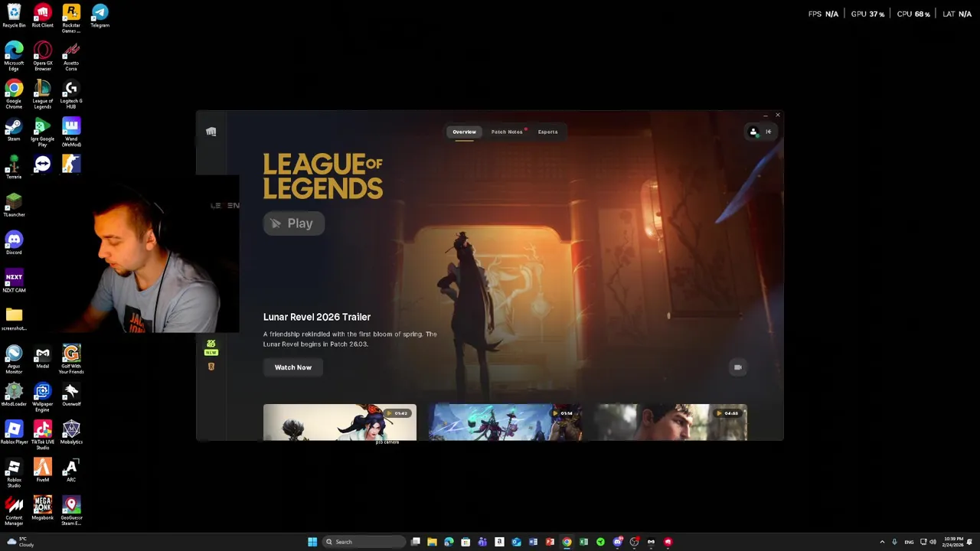Image resolution: width=980 pixels, height=551 pixels.
Task: Open Logitech G HUB shortcut
Action: [71, 94]
